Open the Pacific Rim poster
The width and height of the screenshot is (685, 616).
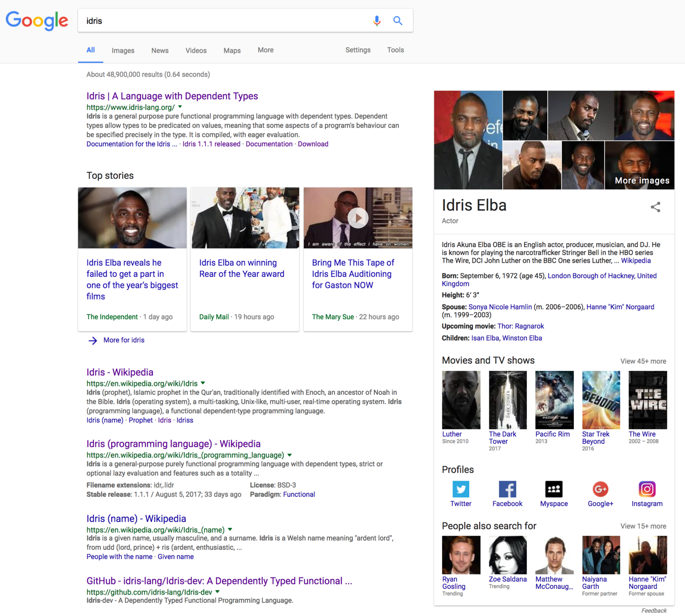click(554, 400)
